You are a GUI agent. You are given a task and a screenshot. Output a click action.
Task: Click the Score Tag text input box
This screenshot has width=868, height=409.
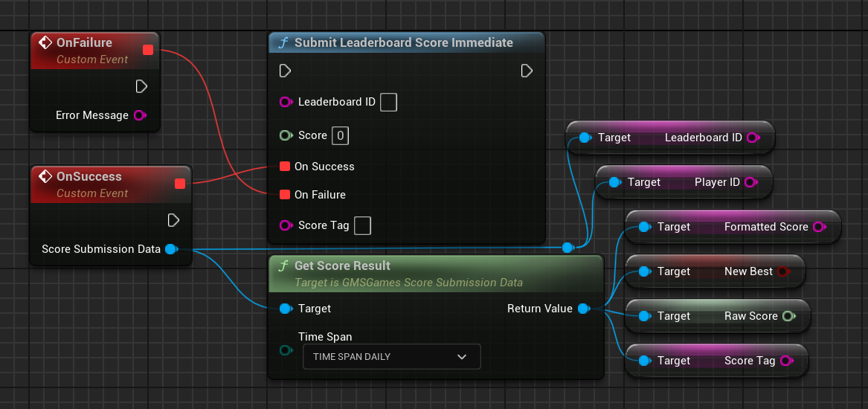click(x=362, y=225)
